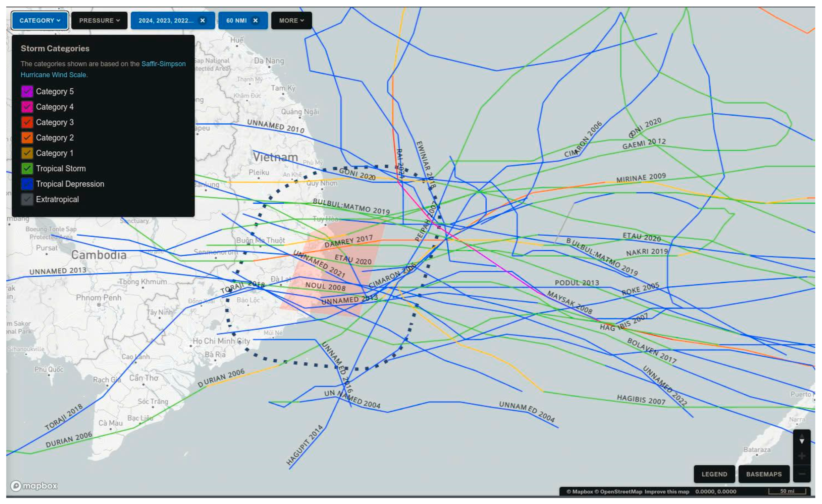This screenshot has height=504, width=822.
Task: Follow the Saffir-Simpson Hurricane Wind Scale link
Action: tap(163, 64)
